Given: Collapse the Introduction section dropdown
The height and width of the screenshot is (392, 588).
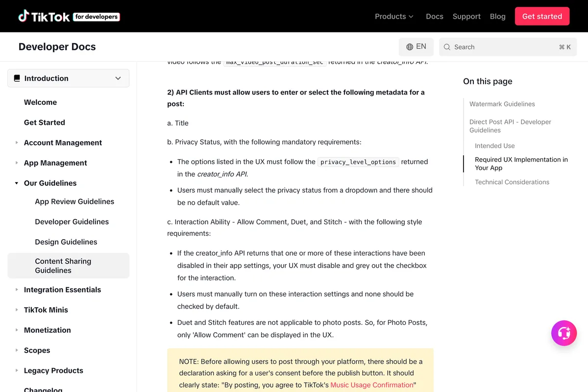Looking at the screenshot, I should pos(68,78).
